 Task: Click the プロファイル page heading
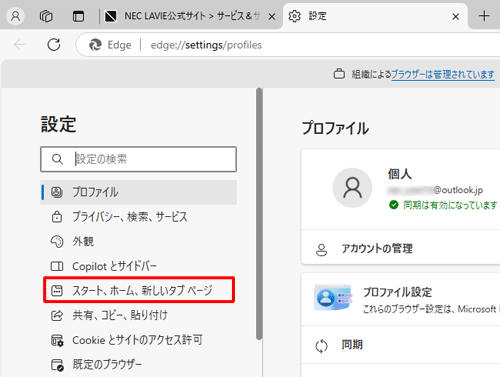coord(335,128)
